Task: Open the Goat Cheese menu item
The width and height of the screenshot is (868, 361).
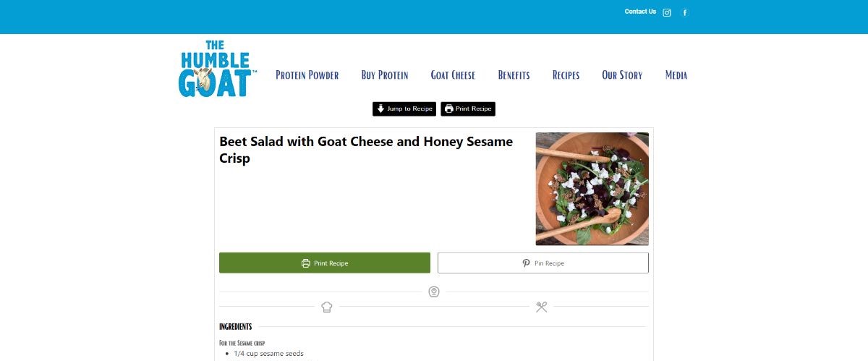Action: [x=453, y=75]
